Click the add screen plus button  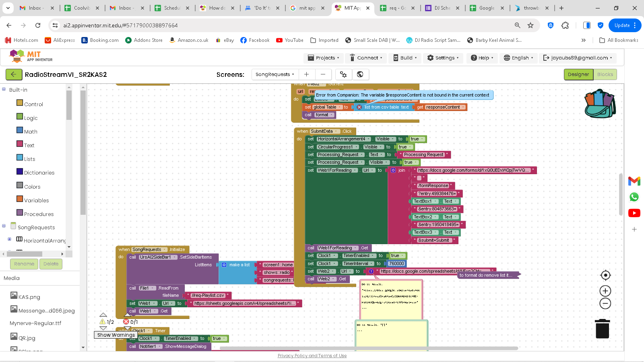tap(306, 74)
